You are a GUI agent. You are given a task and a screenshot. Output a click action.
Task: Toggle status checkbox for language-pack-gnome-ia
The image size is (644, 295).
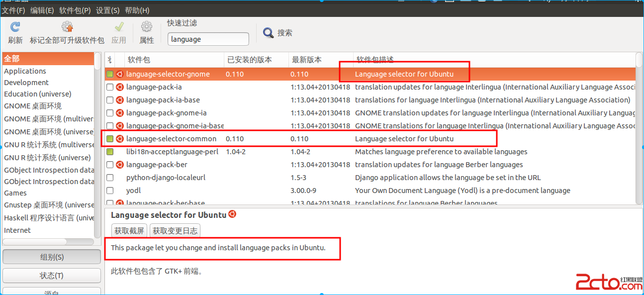(x=110, y=113)
